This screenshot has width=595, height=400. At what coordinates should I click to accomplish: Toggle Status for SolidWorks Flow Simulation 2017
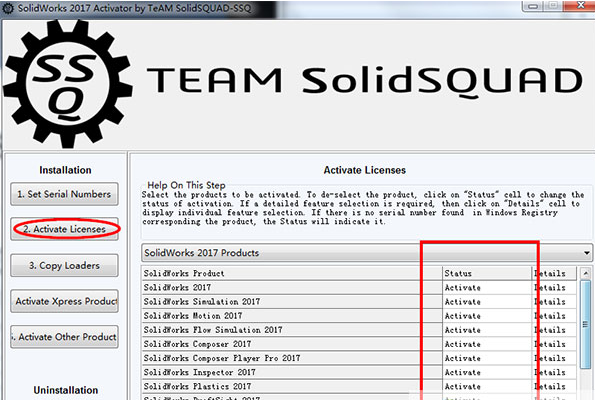487,330
